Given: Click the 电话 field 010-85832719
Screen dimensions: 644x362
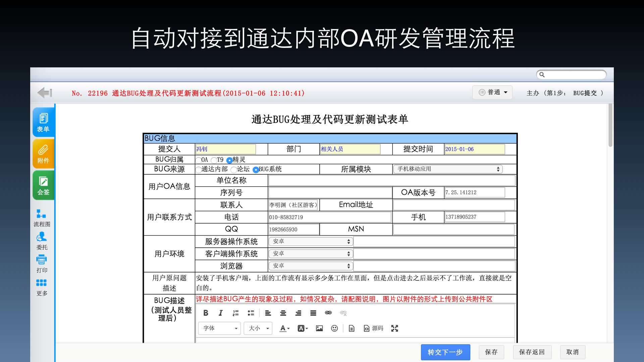Looking at the screenshot, I should point(330,217).
